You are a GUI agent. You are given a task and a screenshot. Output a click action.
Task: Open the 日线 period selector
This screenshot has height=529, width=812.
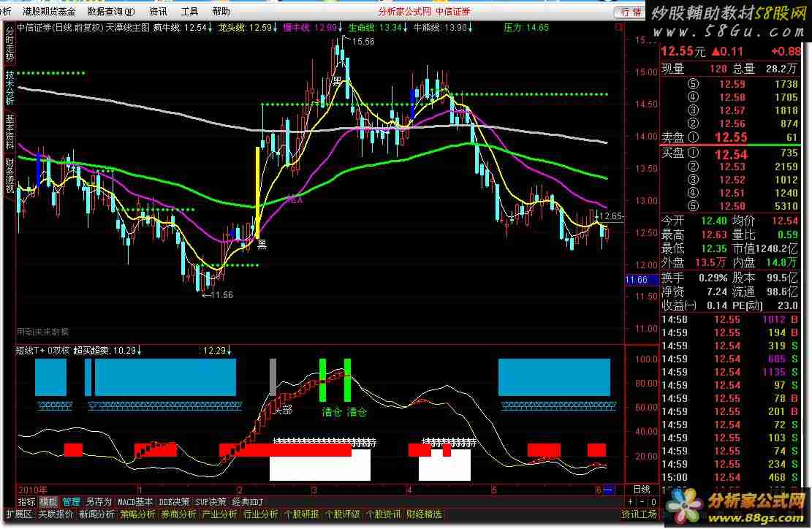[642, 489]
